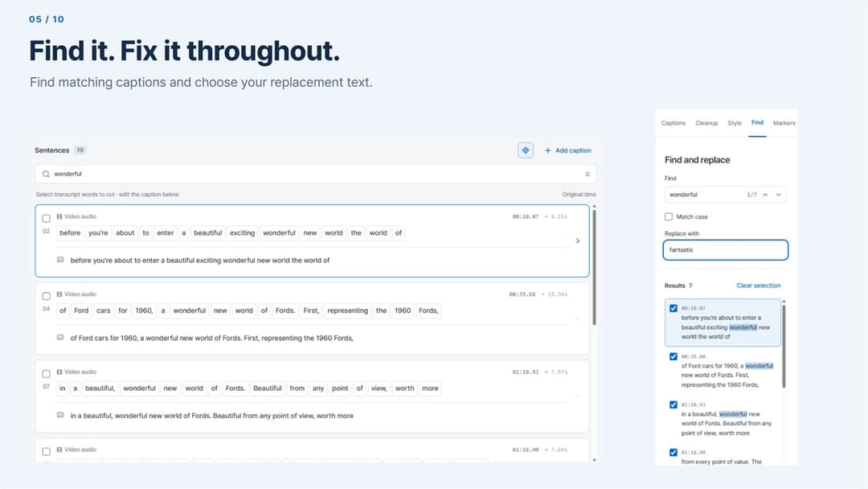Screen dimensions: 868x489
Task: Click the caption icon beside 'in a beautiful, wonderful new world'
Action: coord(60,415)
